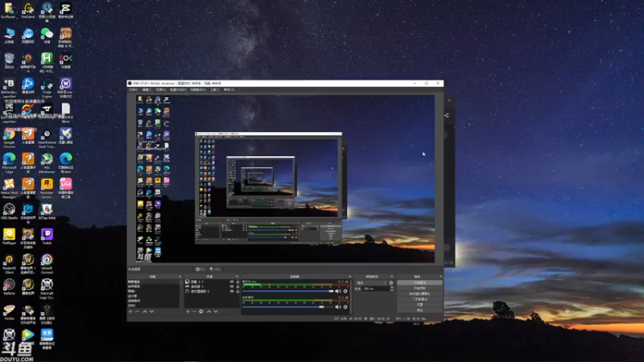
Task: Open the Twitch desktop shortcut
Action: (x=47, y=237)
